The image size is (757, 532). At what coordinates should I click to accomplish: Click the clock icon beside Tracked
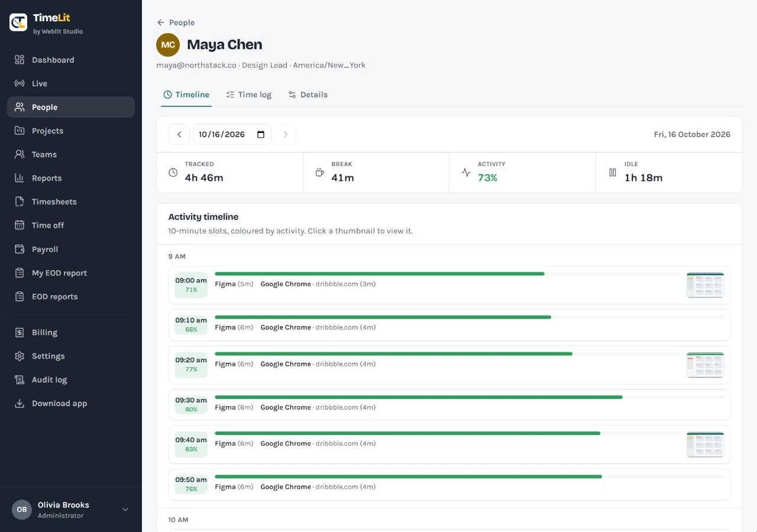click(173, 173)
